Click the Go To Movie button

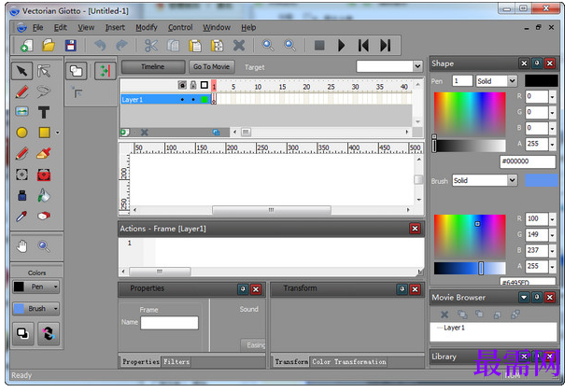(x=212, y=67)
